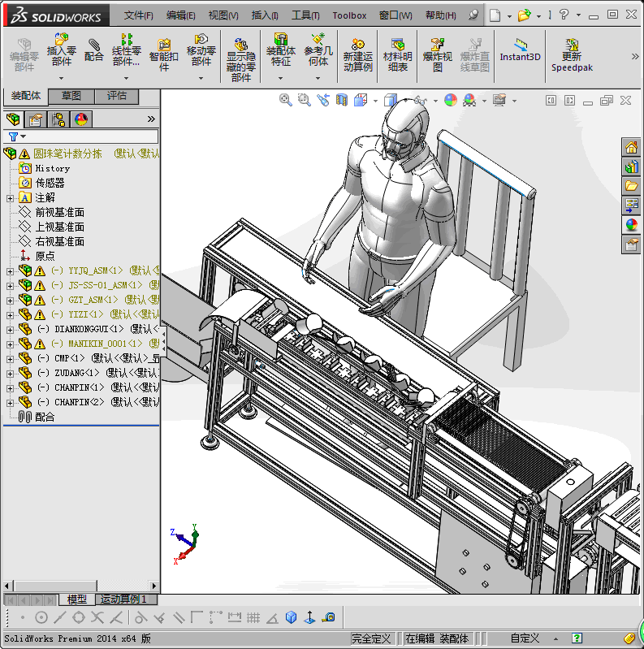Viewport: 644px width, 649px height.
Task: Open Custom Properties icon in task pane
Action: [x=631, y=244]
